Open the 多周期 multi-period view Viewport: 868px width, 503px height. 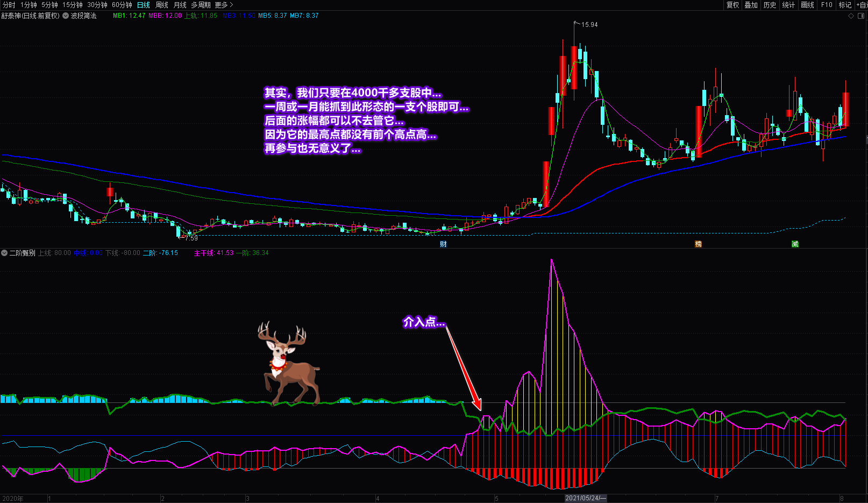201,5
